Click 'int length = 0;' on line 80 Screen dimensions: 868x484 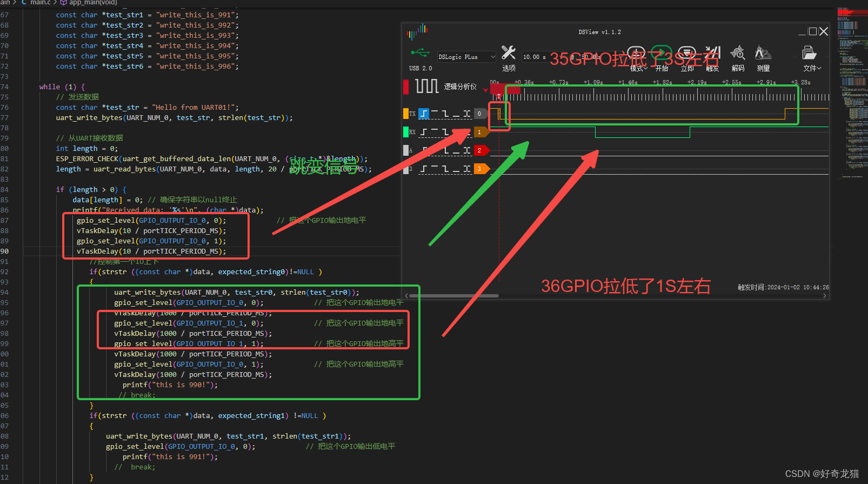(x=87, y=148)
